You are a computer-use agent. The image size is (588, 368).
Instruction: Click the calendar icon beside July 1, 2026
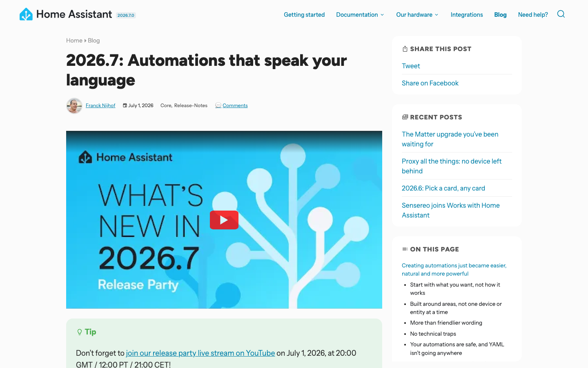point(125,105)
